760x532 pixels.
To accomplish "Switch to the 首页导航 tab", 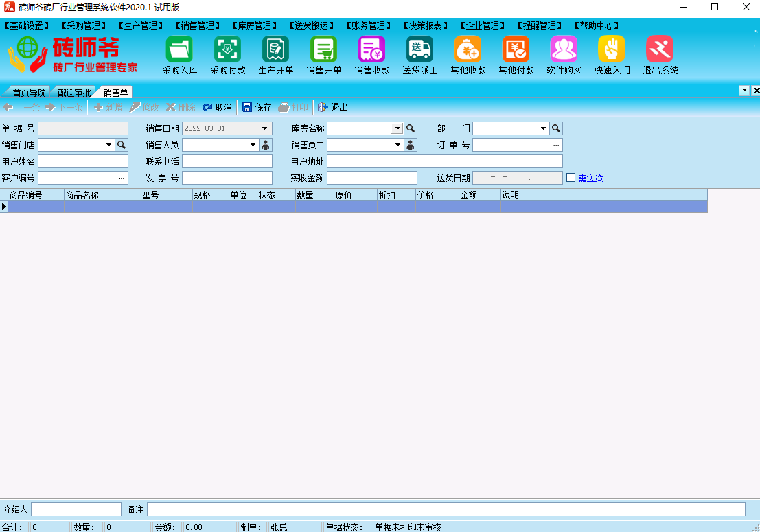I will pos(29,92).
